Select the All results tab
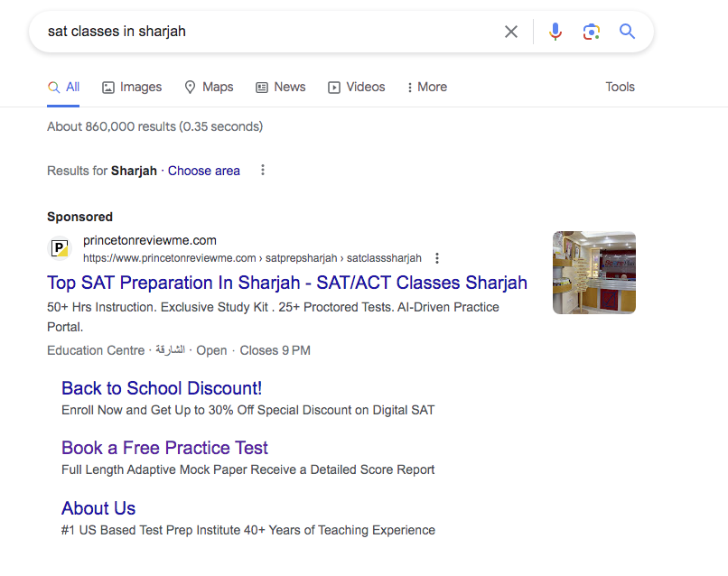 [x=63, y=88]
